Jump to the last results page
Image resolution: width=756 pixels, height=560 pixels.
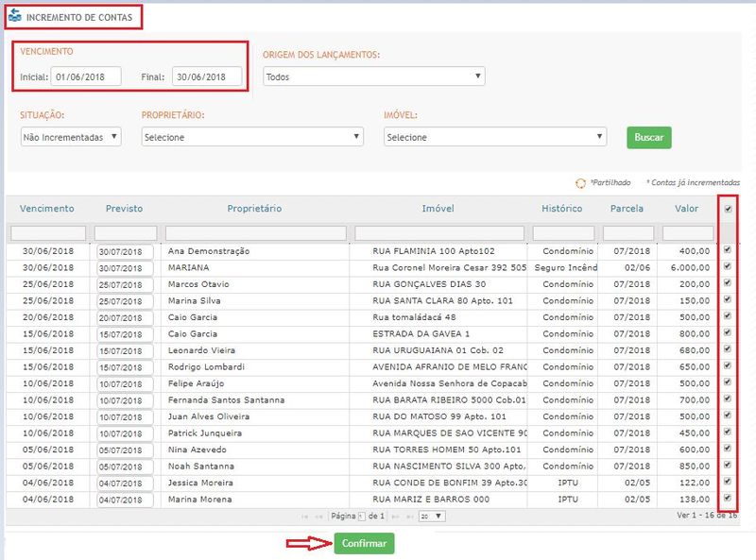(408, 517)
